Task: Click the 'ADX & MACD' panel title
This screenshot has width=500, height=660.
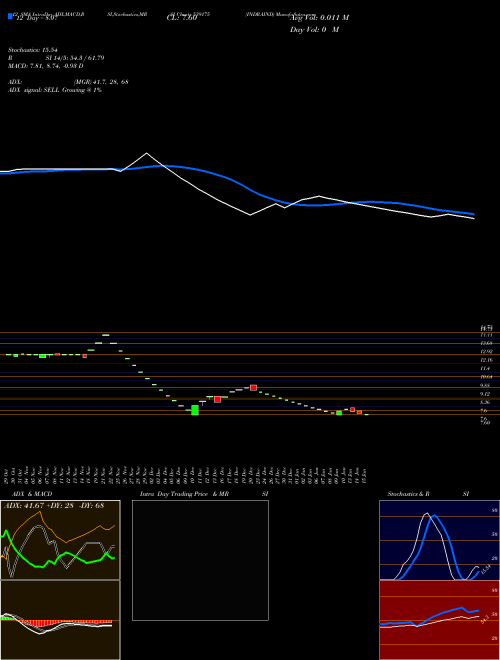Action: pos(32,494)
